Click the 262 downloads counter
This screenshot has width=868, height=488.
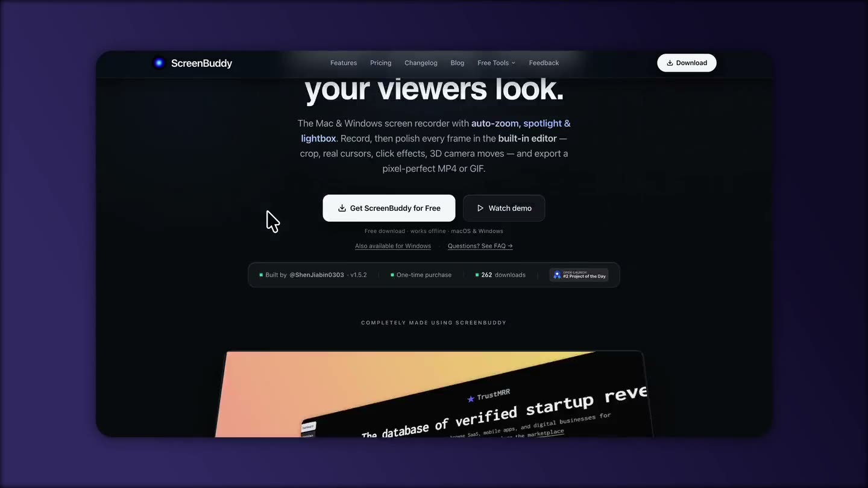point(500,275)
